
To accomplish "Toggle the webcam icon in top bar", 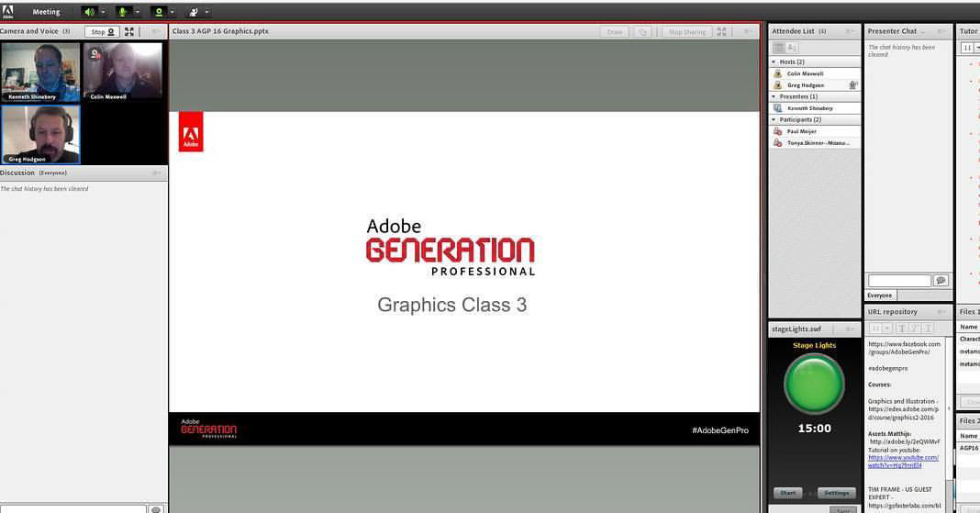I will pyautogui.click(x=159, y=12).
